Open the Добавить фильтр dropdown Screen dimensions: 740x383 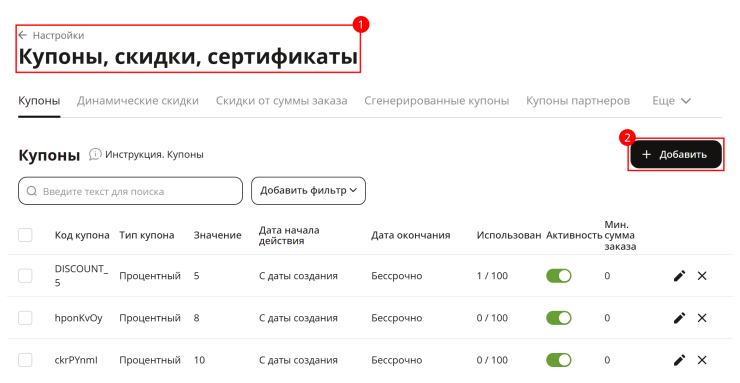[308, 191]
